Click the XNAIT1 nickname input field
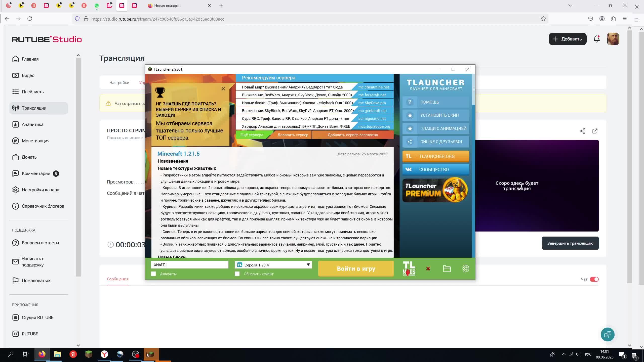Viewport: 644px width, 362px height. tap(189, 265)
